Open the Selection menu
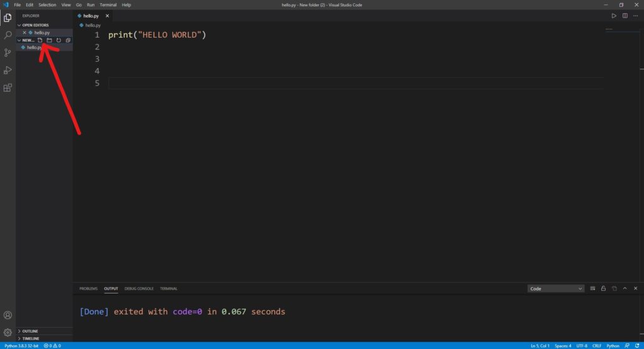The height and width of the screenshot is (349, 644). click(47, 5)
